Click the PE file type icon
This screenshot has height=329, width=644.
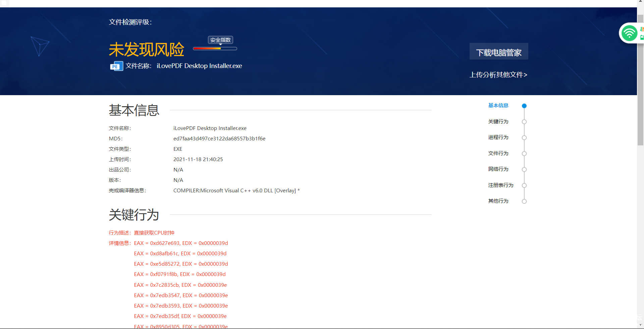[116, 66]
